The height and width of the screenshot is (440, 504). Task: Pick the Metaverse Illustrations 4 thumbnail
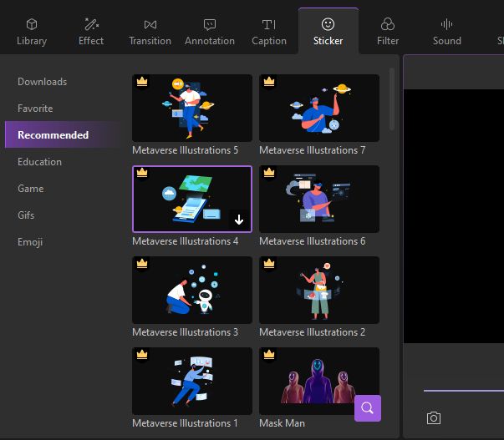coord(192,199)
